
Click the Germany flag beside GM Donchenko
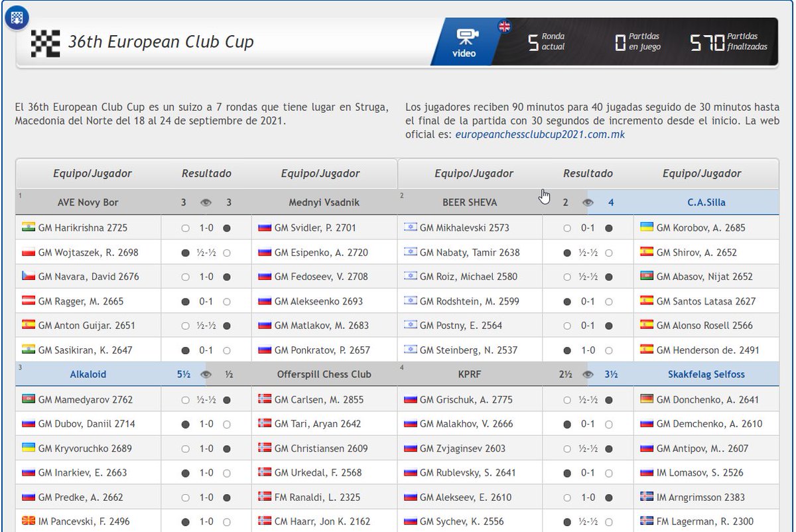tap(646, 399)
